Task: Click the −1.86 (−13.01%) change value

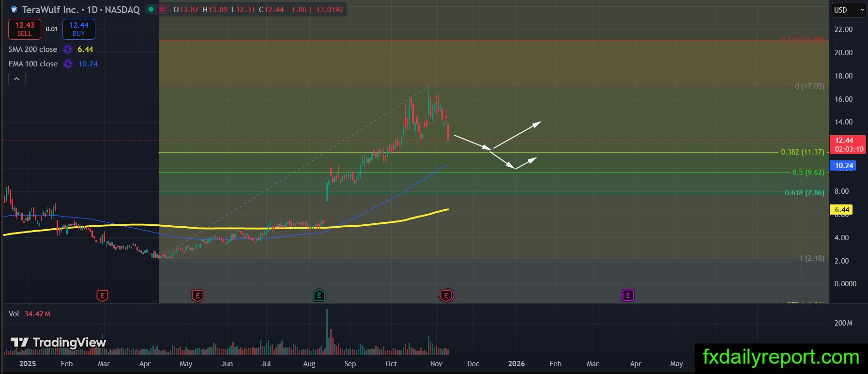Action: 315,9
